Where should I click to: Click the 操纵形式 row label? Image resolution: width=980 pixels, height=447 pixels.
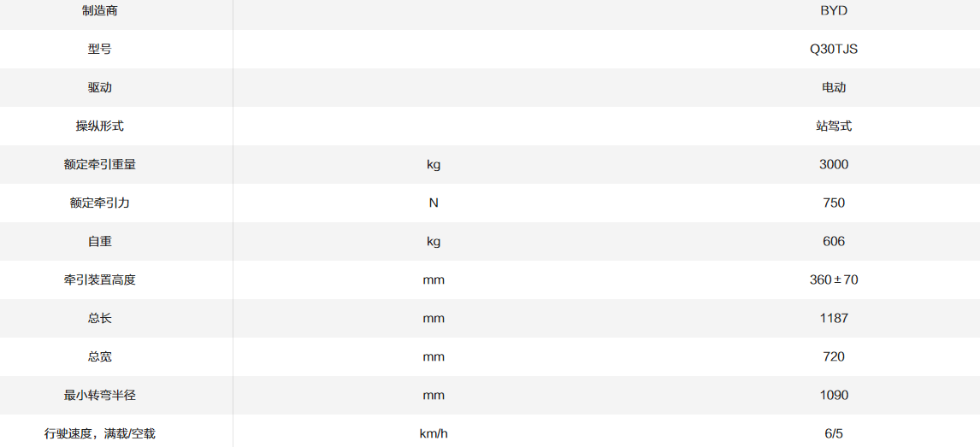click(x=100, y=126)
